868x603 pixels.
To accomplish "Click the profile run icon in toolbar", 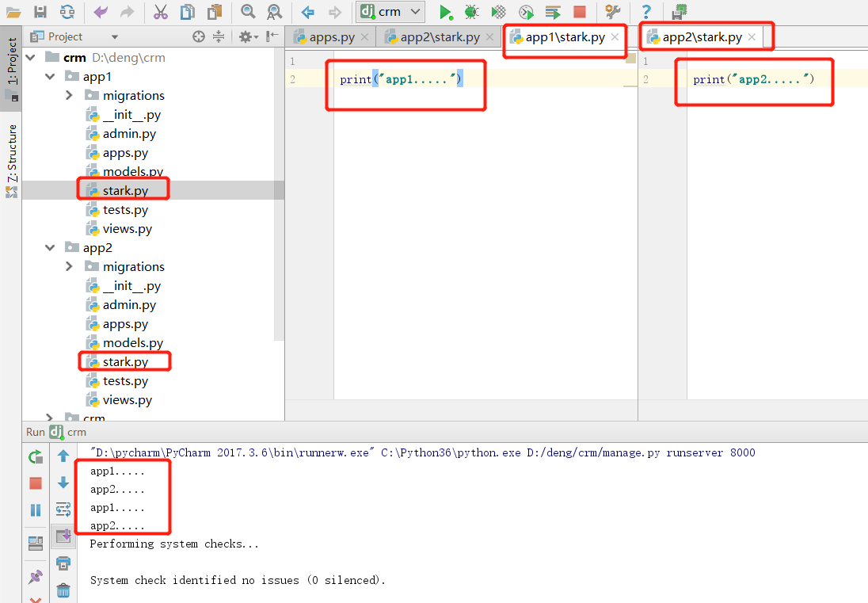I will pyautogui.click(x=526, y=12).
